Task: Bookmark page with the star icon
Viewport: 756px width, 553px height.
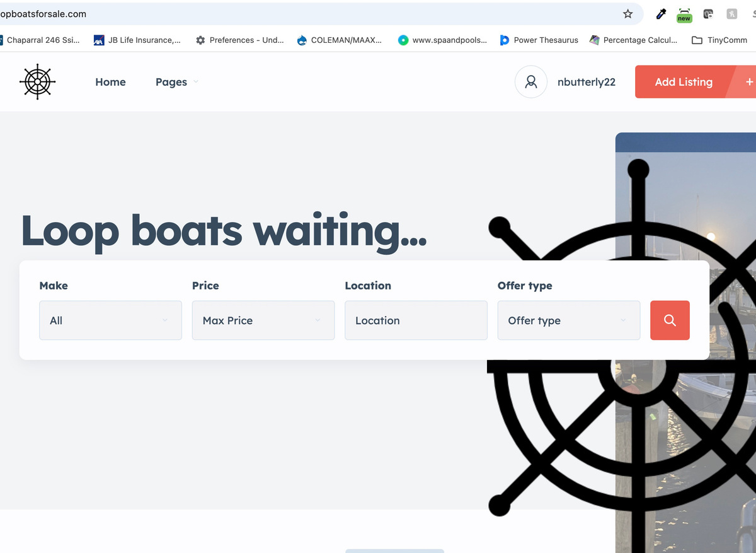Action: [x=627, y=14]
